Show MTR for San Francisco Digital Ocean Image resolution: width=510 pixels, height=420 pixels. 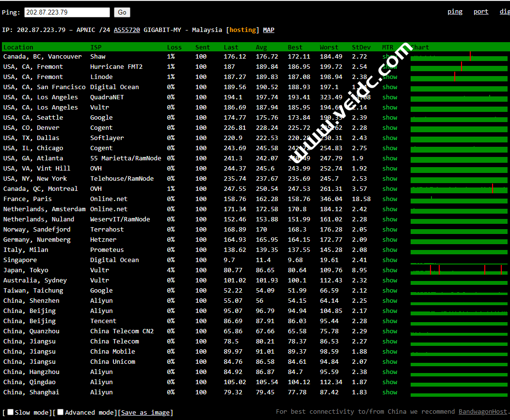390,87
